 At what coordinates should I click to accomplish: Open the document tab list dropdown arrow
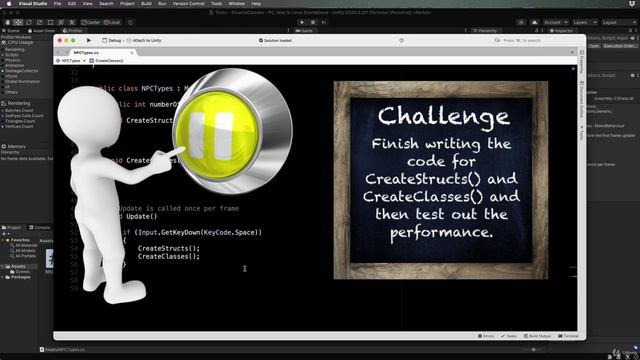572,52
